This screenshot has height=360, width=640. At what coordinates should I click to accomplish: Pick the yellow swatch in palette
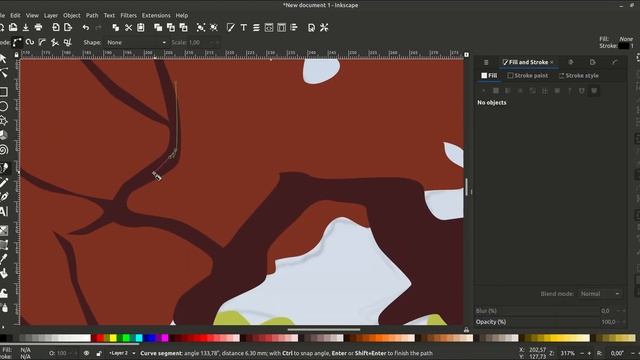point(113,338)
